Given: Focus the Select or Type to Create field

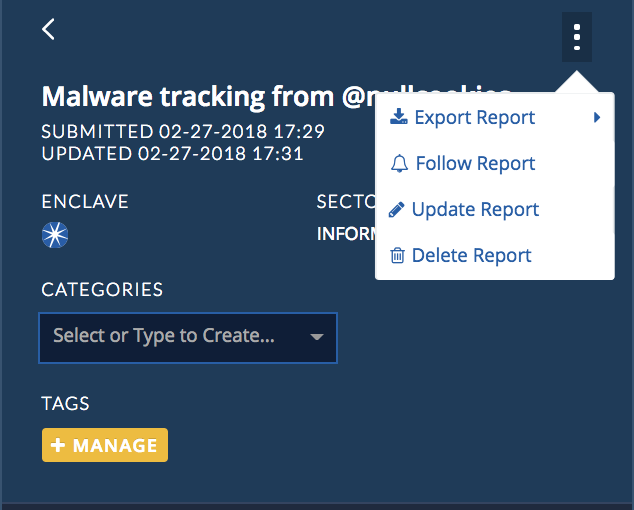Looking at the screenshot, I should [x=188, y=338].
